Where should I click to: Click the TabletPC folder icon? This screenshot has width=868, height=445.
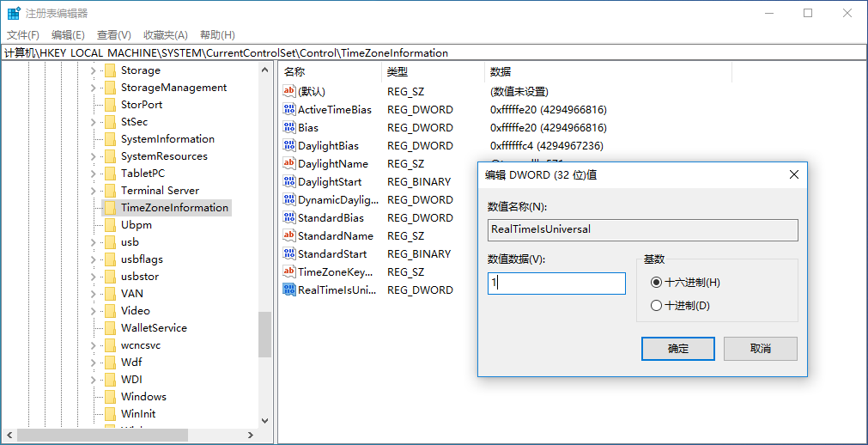point(110,174)
